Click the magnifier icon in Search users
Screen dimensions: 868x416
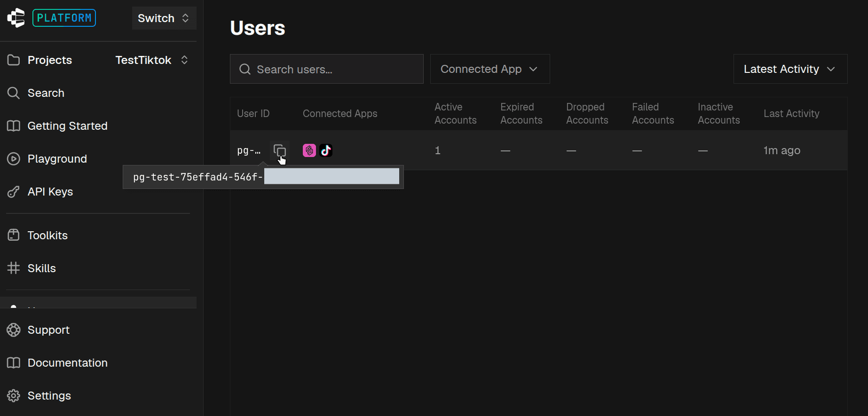pyautogui.click(x=245, y=70)
